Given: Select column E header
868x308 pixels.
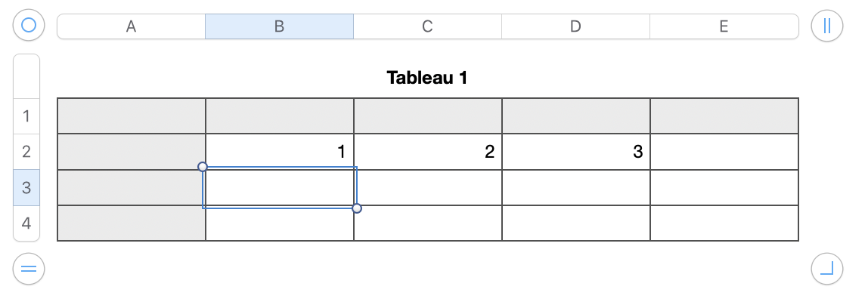Looking at the screenshot, I should click(x=724, y=26).
